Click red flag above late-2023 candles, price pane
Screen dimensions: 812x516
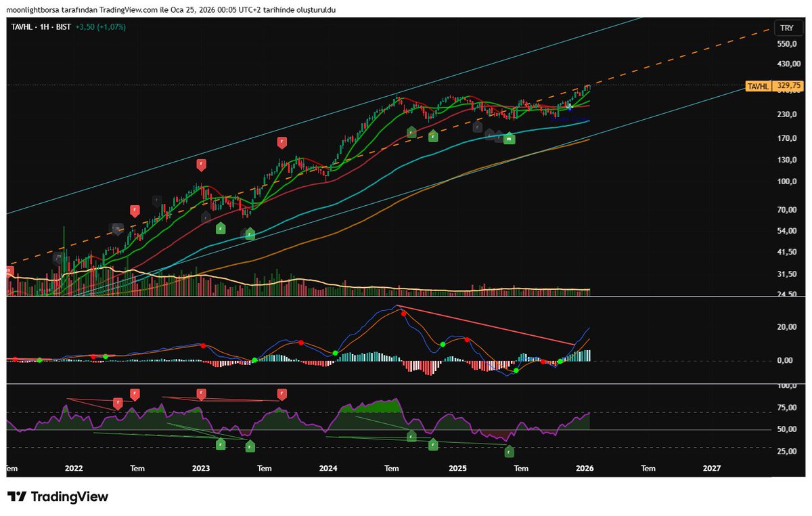tap(281, 142)
